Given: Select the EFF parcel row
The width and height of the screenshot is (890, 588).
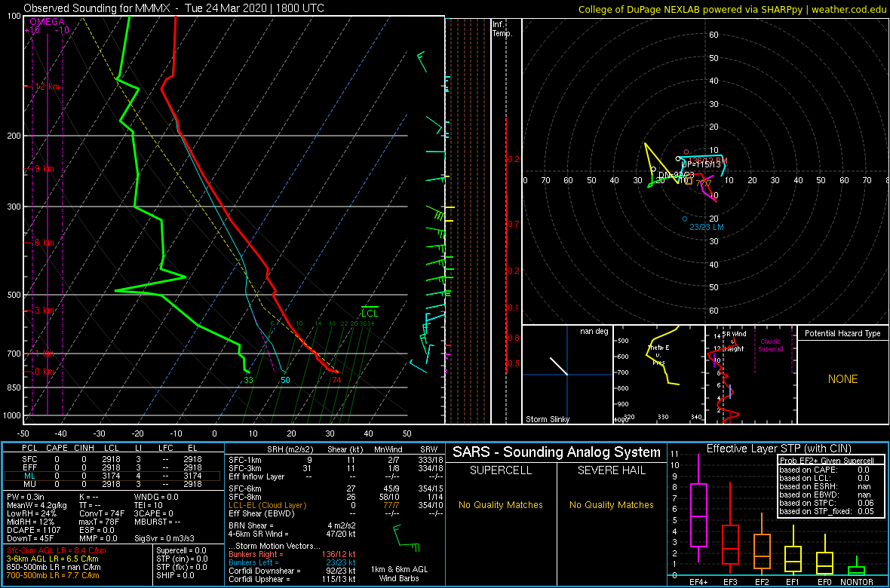Looking at the screenshot, I should (112, 467).
